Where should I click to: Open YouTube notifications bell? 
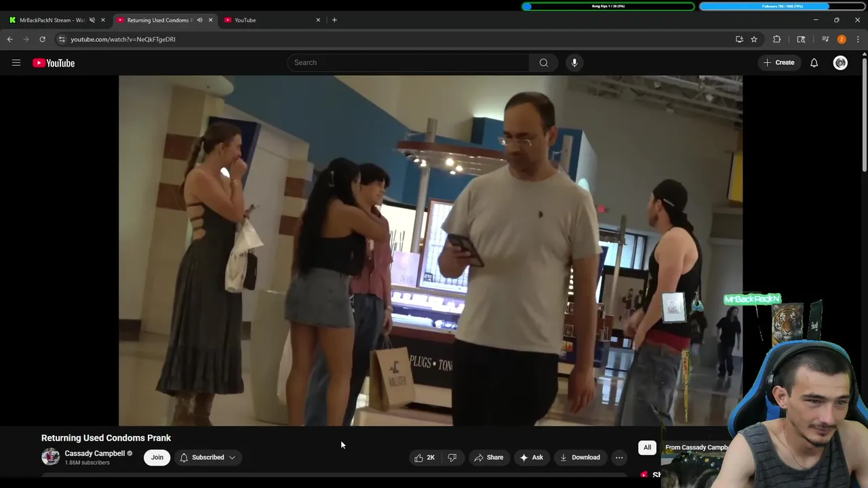tap(814, 63)
